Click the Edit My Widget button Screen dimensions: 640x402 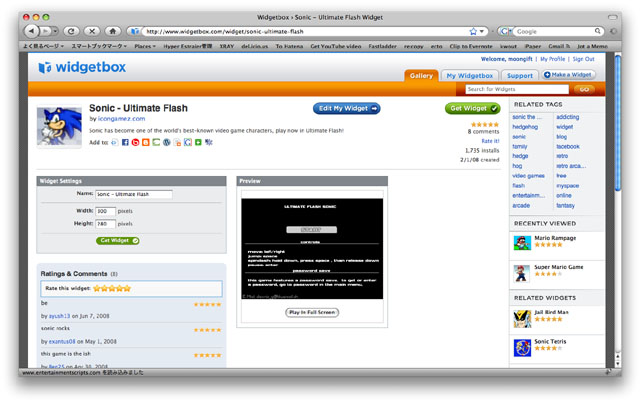pyautogui.click(x=347, y=108)
